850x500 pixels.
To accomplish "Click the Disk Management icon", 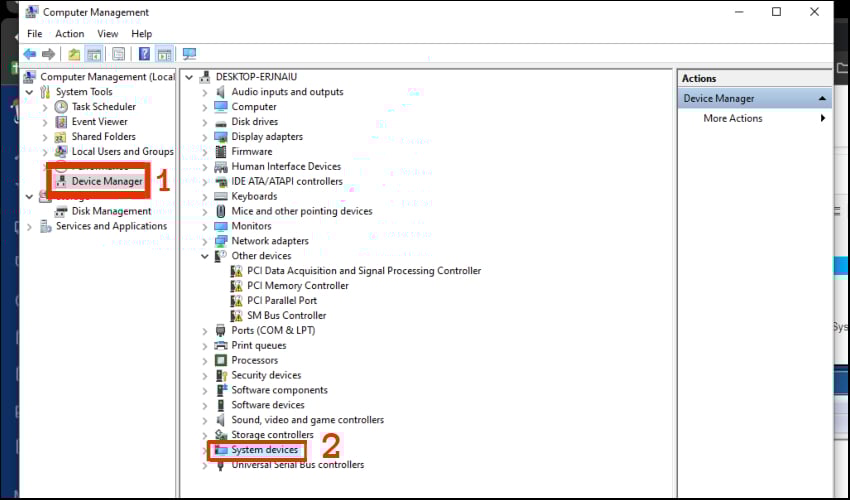I will [x=61, y=211].
